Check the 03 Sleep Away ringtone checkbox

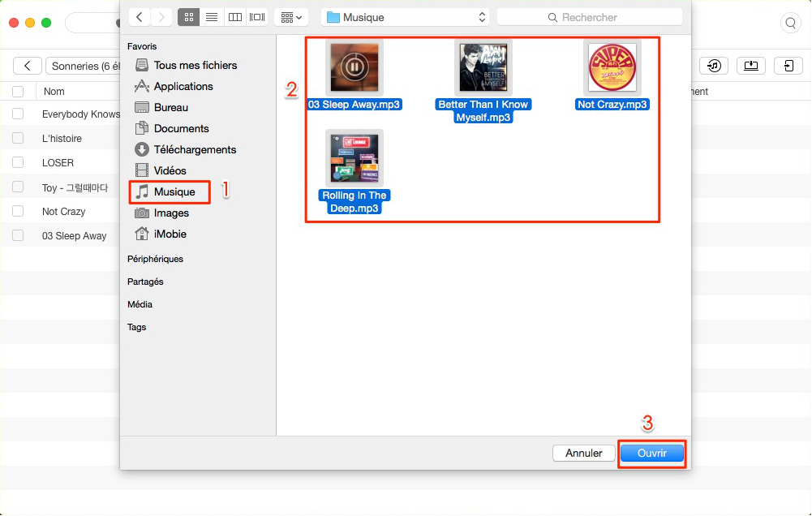(18, 236)
